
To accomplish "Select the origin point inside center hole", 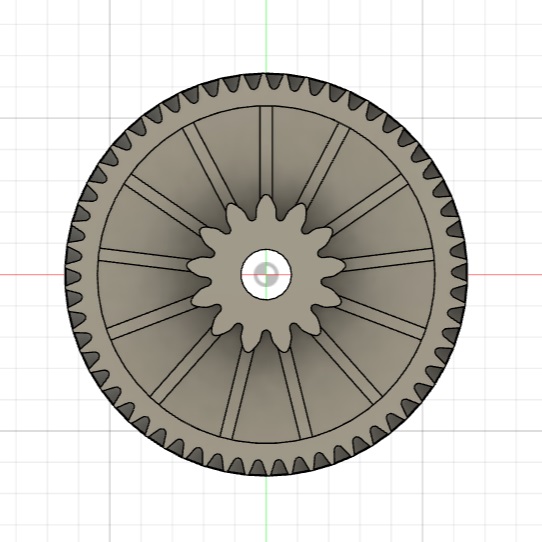I will pyautogui.click(x=266, y=274).
